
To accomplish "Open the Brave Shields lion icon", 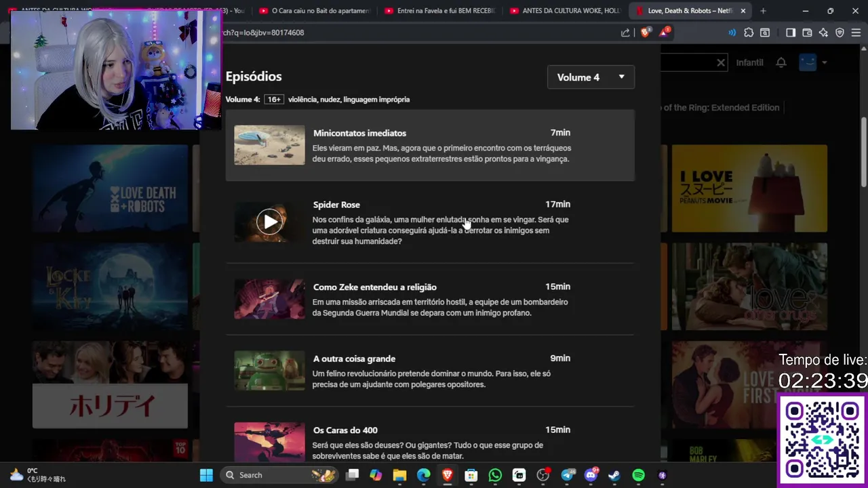I will pyautogui.click(x=645, y=32).
